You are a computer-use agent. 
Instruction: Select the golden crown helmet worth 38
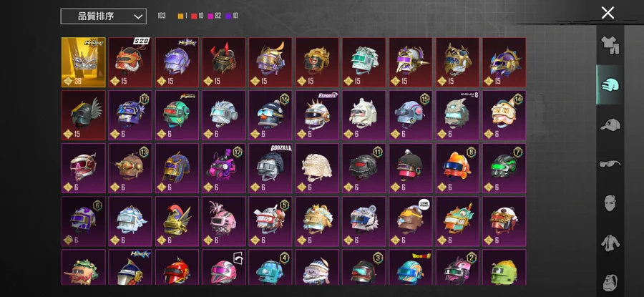84,62
